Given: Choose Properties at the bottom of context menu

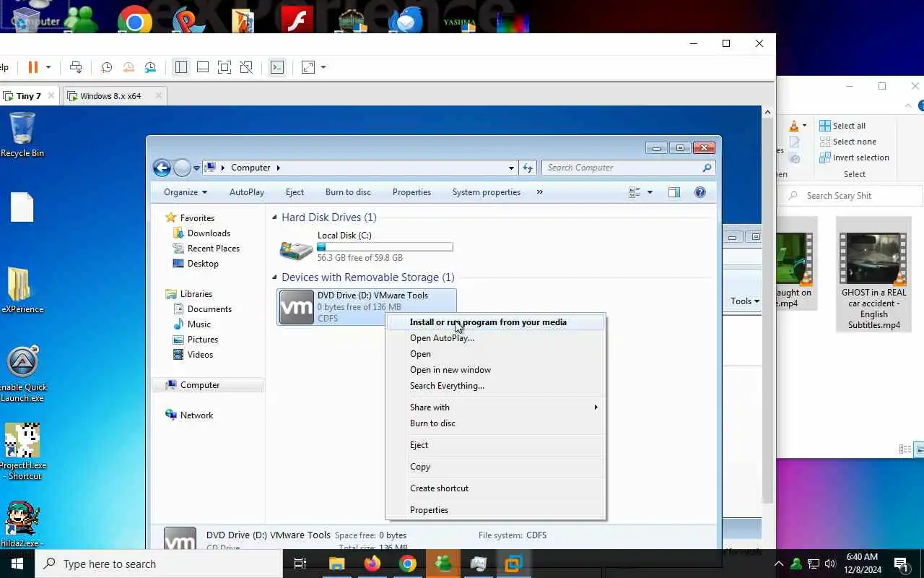Looking at the screenshot, I should [496, 510].
